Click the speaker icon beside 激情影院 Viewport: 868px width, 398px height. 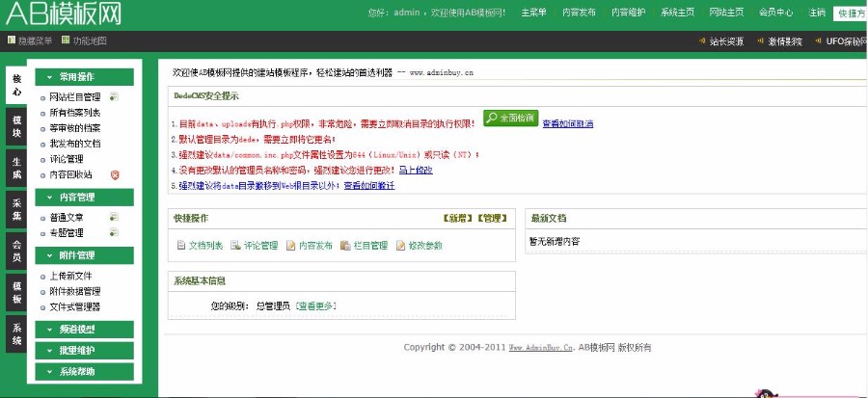761,40
